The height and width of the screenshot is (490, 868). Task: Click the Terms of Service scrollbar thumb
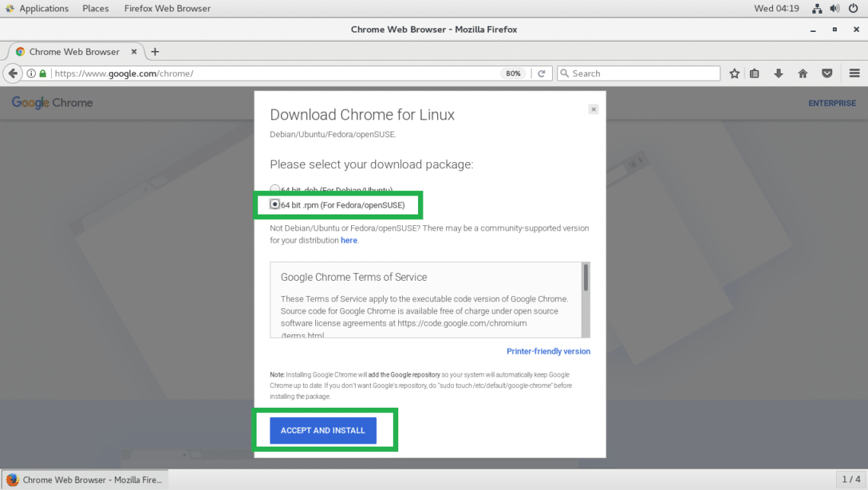(586, 276)
